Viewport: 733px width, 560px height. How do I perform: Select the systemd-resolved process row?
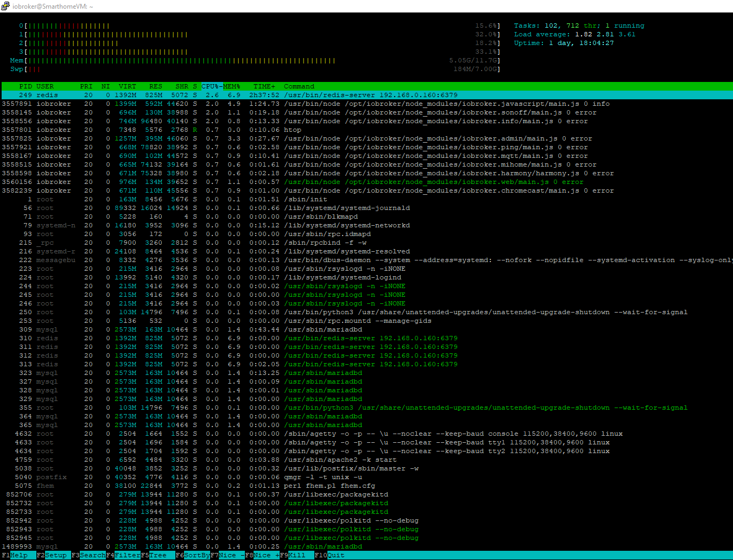click(x=366, y=251)
